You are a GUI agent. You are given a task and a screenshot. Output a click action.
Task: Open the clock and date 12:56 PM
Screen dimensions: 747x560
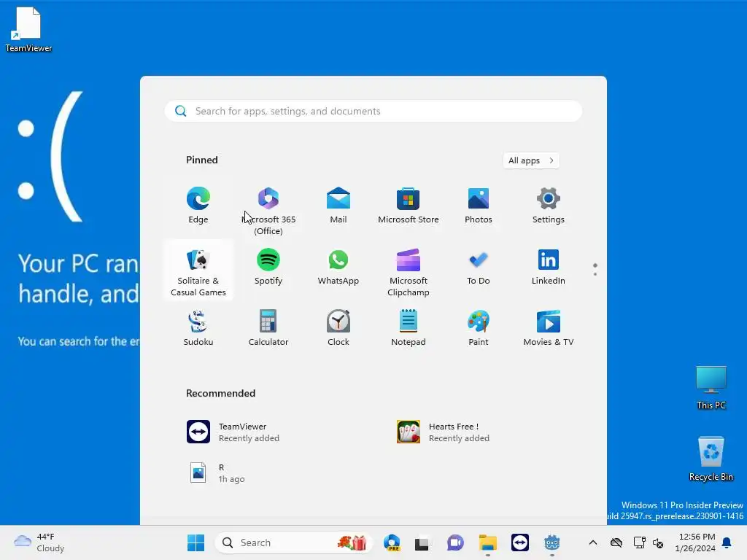(x=695, y=542)
